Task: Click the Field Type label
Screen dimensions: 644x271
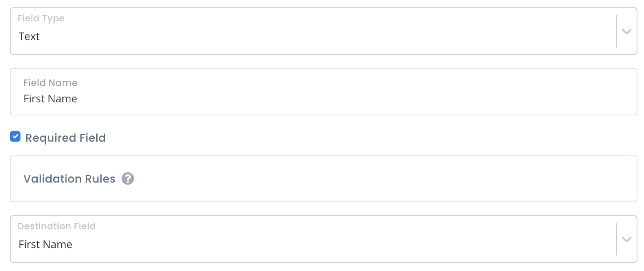Action: click(x=41, y=18)
